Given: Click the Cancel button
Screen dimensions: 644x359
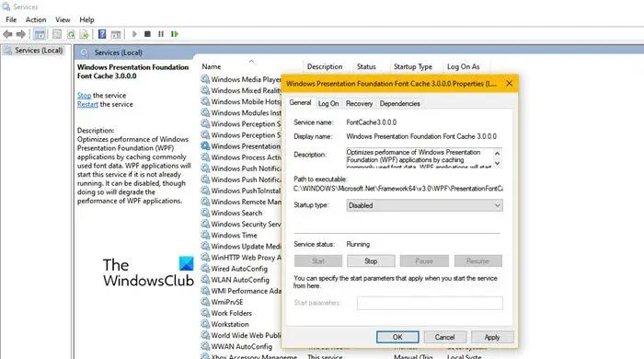Looking at the screenshot, I should point(444,337).
